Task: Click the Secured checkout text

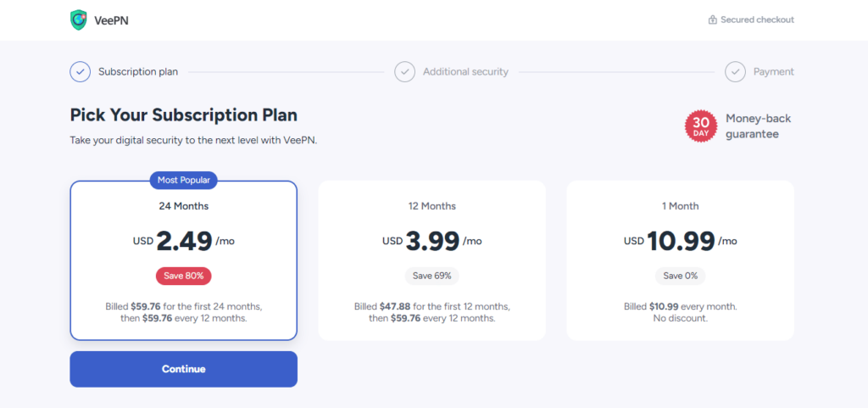Action: click(x=757, y=20)
